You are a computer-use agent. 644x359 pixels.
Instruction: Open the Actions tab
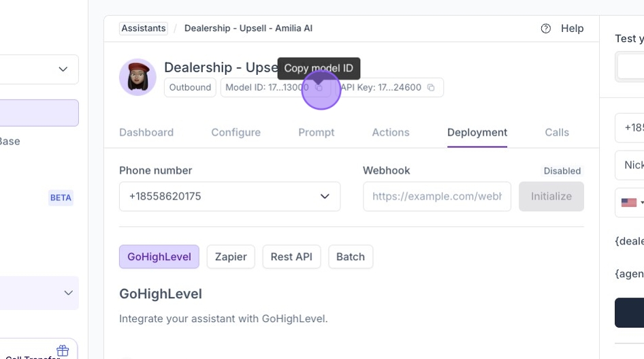point(391,132)
